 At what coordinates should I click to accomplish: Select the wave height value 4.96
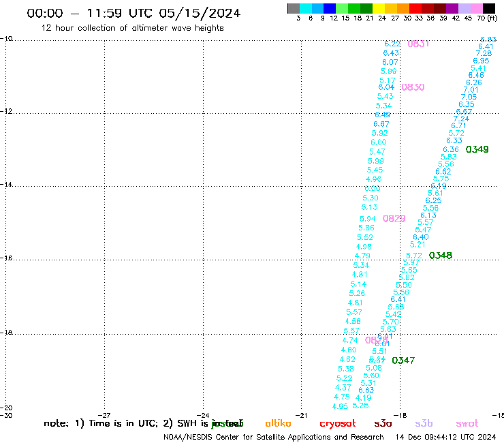(x=373, y=179)
